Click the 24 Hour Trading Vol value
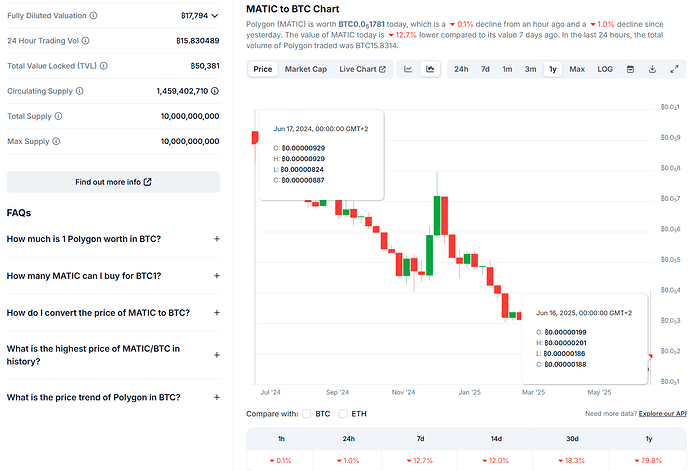The image size is (690, 471). tap(198, 40)
